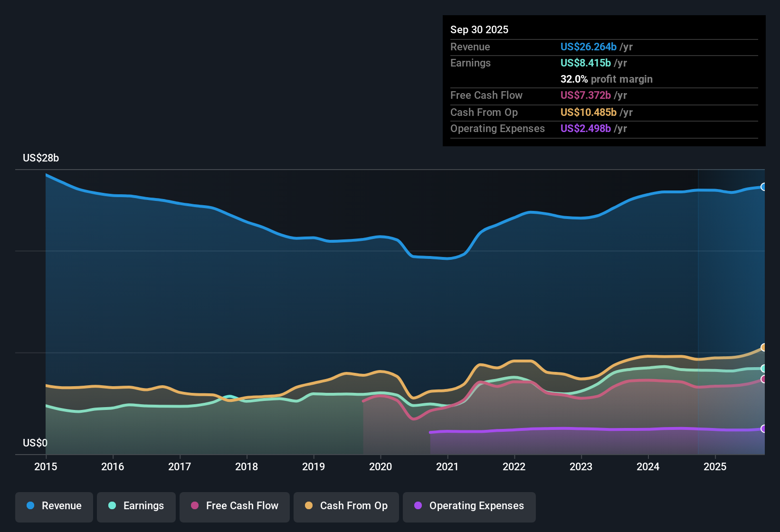The height and width of the screenshot is (532, 780).
Task: Select the purple Operating Expenses endpoint marker
Action: click(764, 428)
